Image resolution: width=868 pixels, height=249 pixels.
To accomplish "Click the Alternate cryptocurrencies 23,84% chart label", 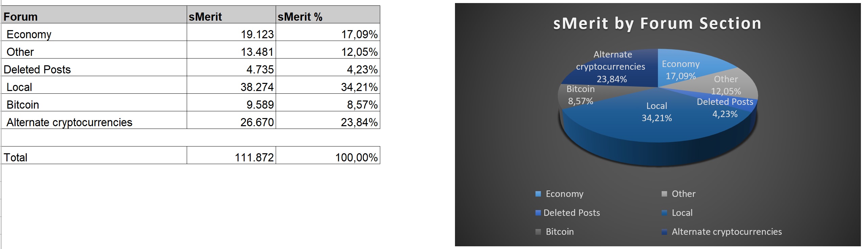I will pos(611,67).
